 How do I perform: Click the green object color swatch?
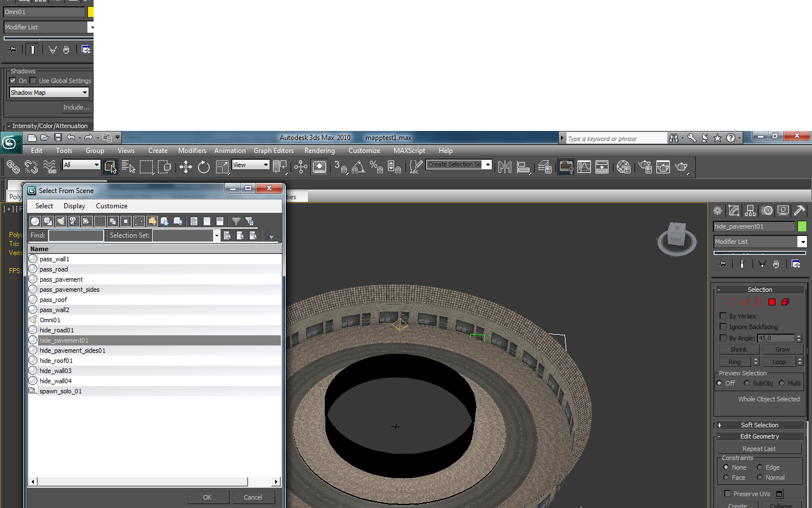[802, 226]
